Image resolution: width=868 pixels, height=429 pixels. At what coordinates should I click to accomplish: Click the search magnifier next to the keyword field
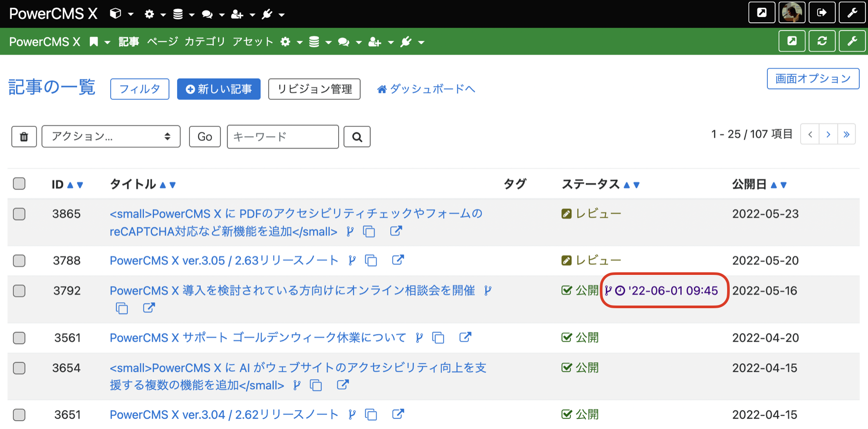click(x=357, y=136)
